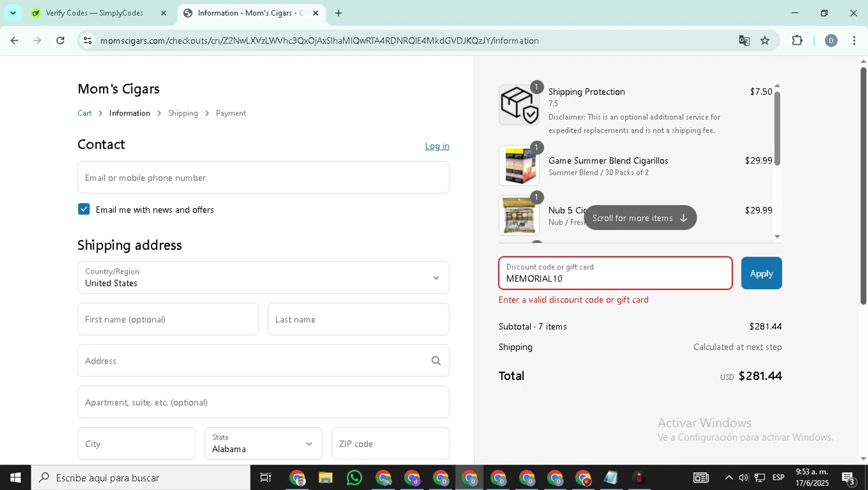Click the Google Translate icon in address bar
868x490 pixels.
(744, 40)
